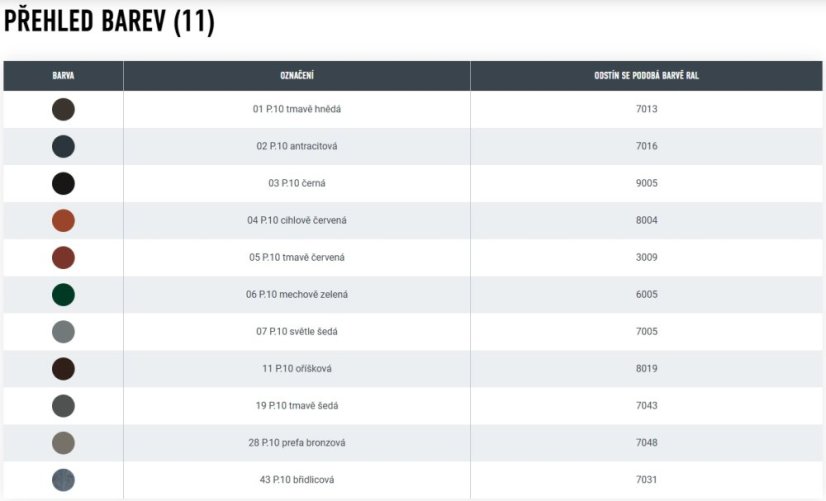Click the BARVA column header

point(63,76)
